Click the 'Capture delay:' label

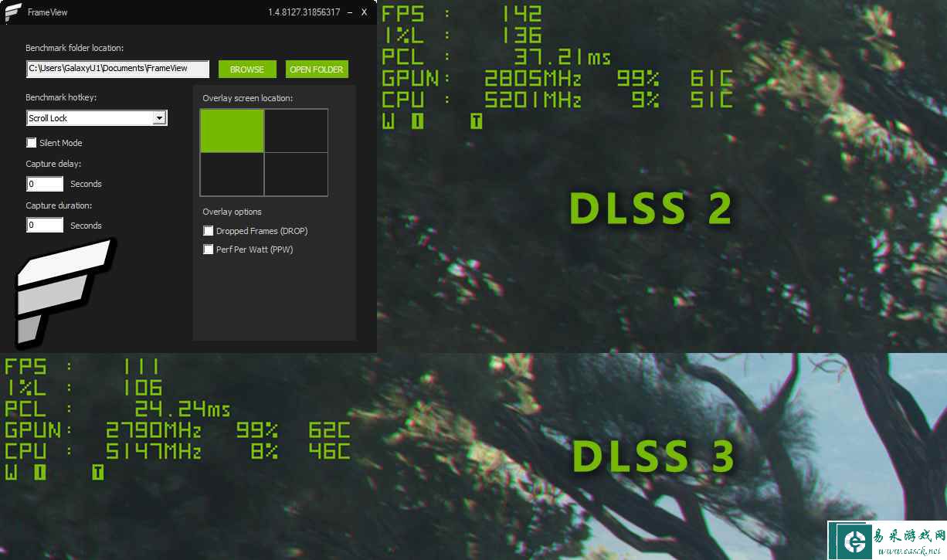click(53, 164)
